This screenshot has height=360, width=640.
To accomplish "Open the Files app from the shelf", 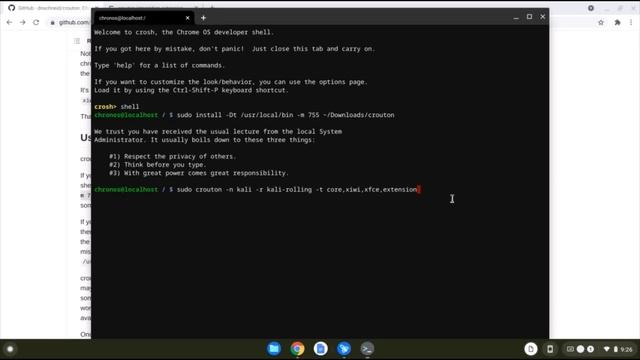I will [274, 349].
